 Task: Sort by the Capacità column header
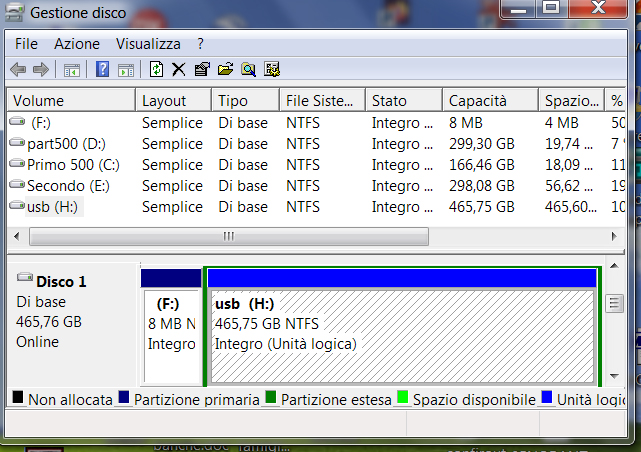tap(490, 101)
